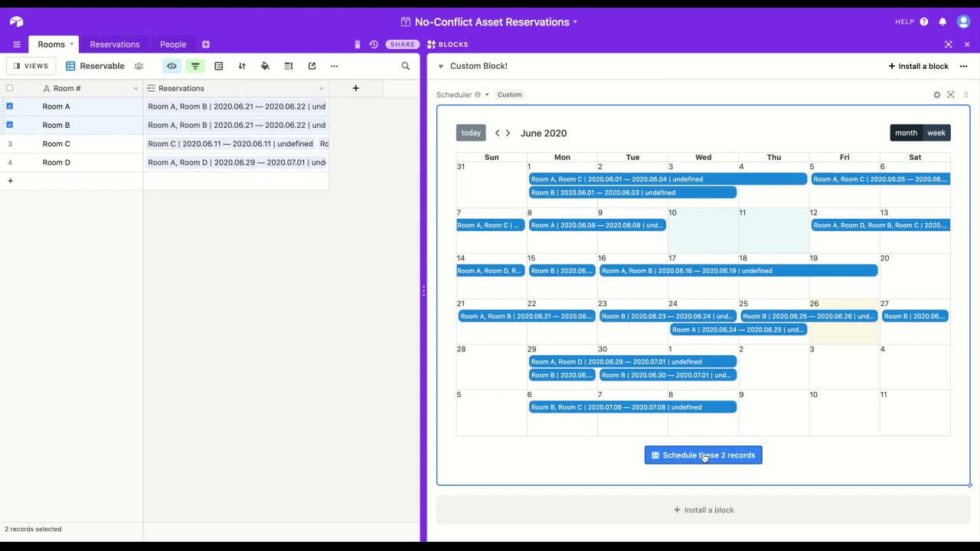Switch to the People table tab
The width and height of the screenshot is (980, 551).
173,44
